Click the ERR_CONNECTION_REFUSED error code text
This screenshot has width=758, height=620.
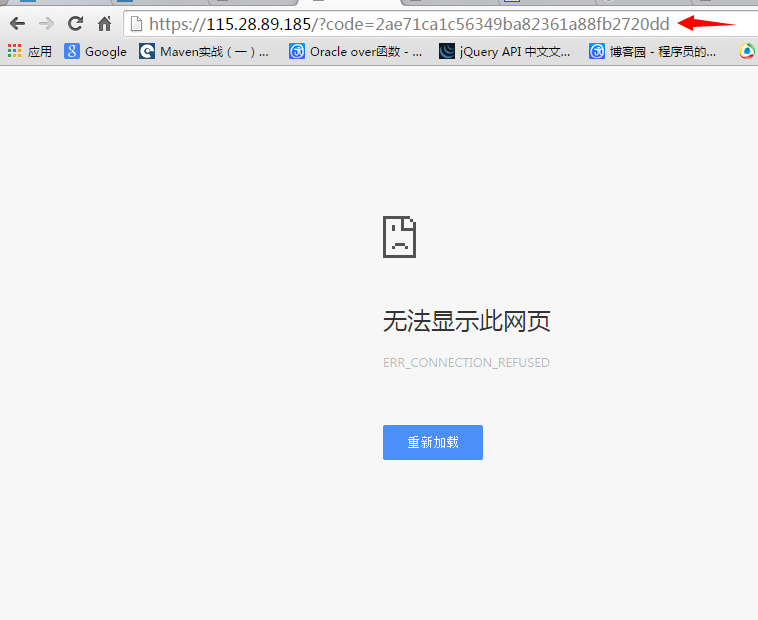click(x=466, y=363)
